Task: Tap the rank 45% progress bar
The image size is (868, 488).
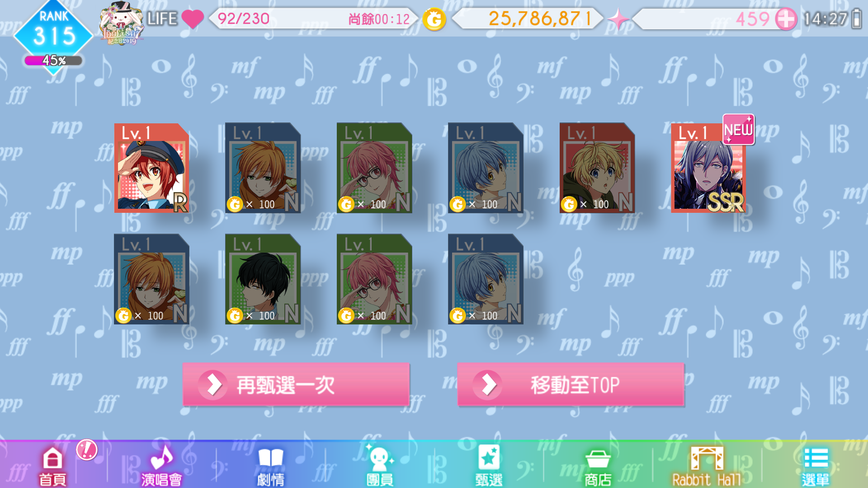Action: [53, 61]
